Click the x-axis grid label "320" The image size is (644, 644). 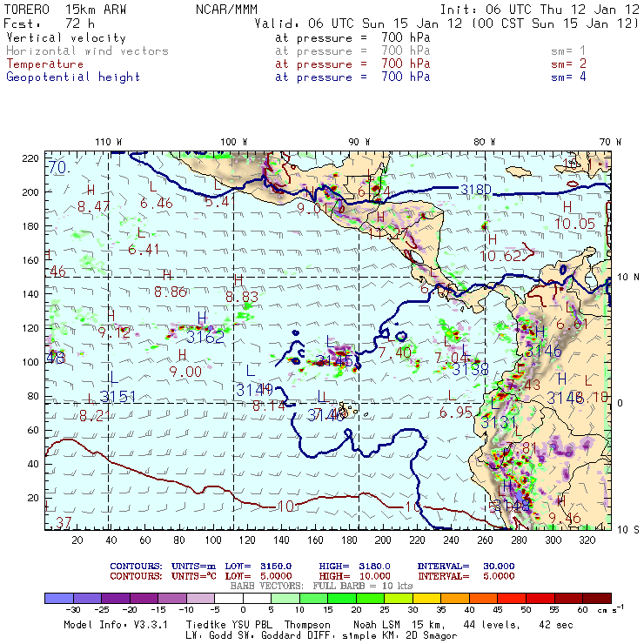click(587, 540)
